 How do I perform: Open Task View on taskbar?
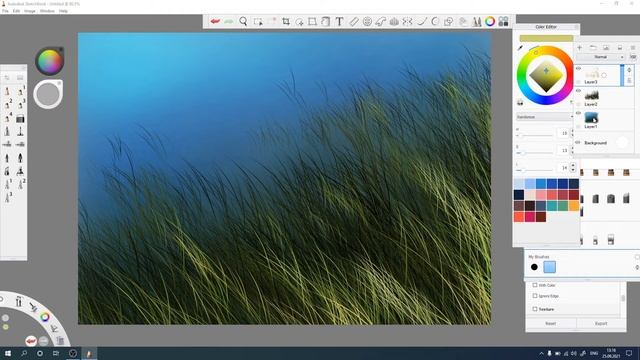tap(56, 353)
